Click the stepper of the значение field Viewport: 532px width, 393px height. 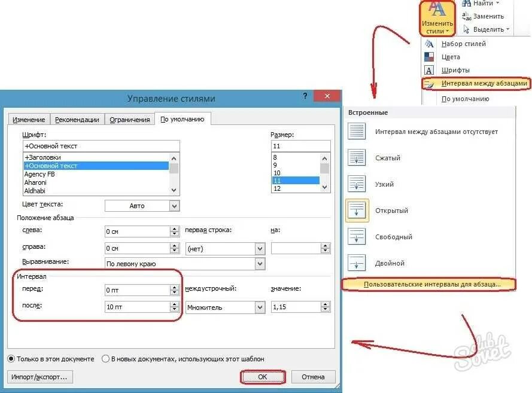[x=325, y=307]
